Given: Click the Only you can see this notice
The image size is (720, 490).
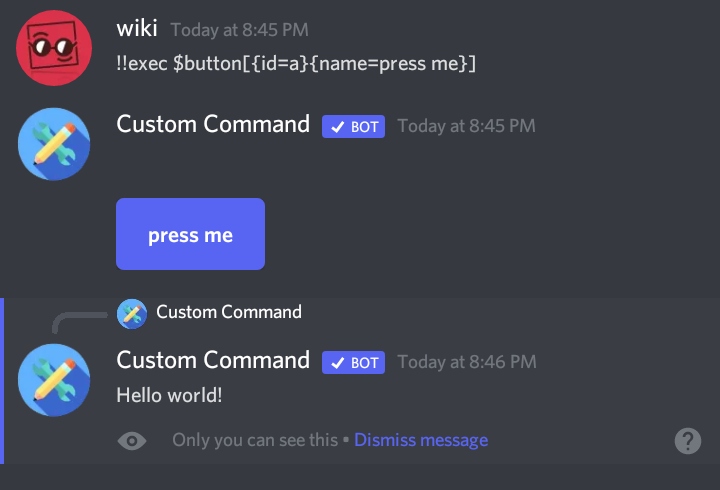Looking at the screenshot, I should (x=255, y=440).
